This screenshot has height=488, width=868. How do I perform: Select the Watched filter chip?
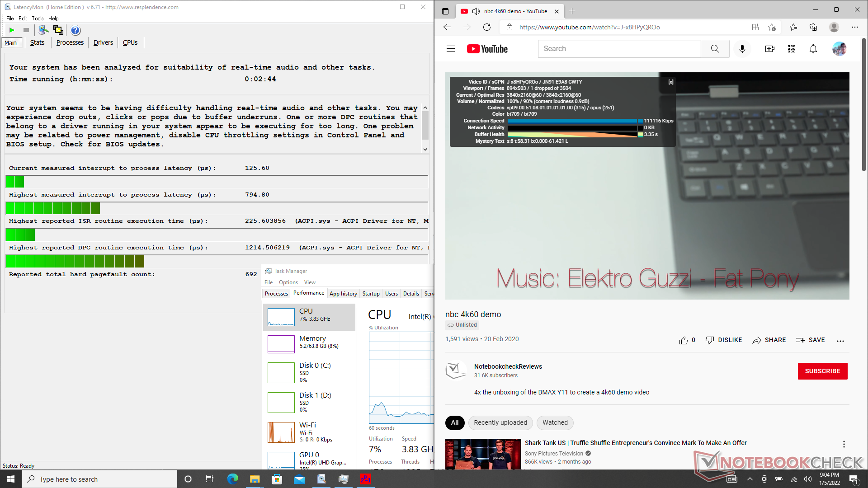(x=555, y=422)
